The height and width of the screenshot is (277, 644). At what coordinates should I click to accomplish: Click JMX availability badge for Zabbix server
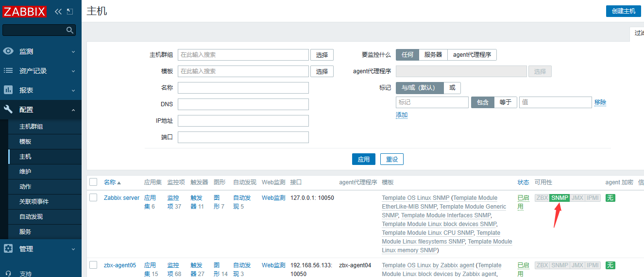point(577,198)
